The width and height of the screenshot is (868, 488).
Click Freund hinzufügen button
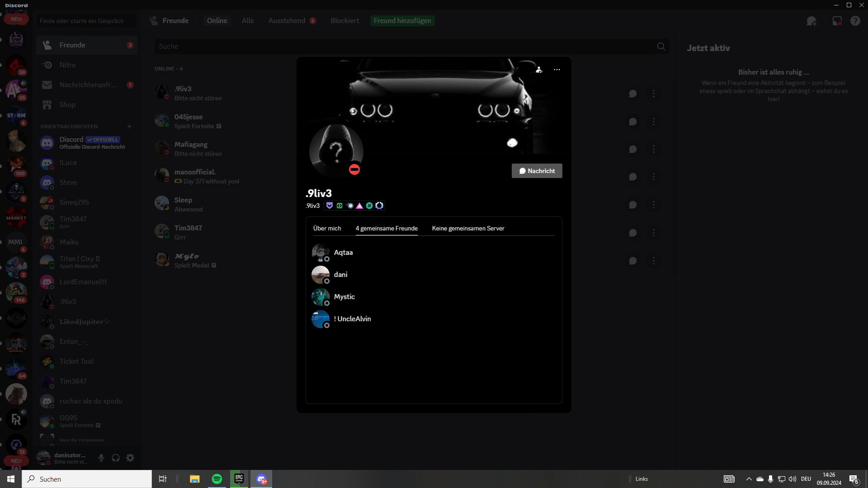pos(402,21)
